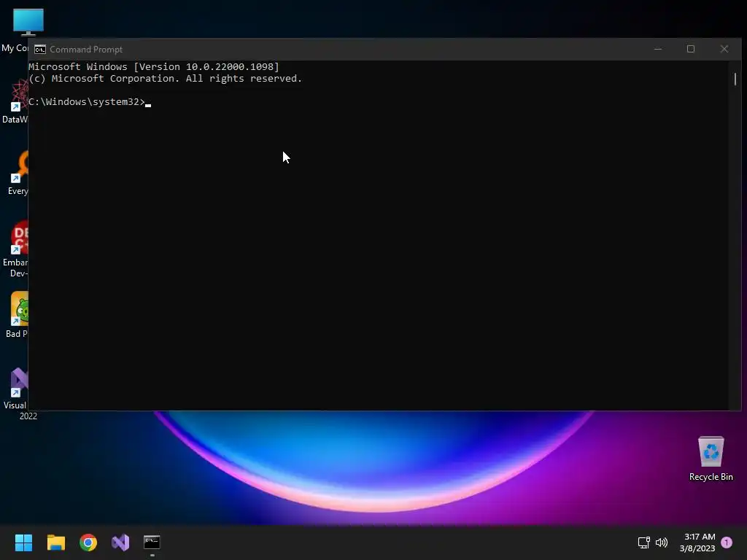
Task: Click the Microsoft Windows version text line
Action: 154,66
